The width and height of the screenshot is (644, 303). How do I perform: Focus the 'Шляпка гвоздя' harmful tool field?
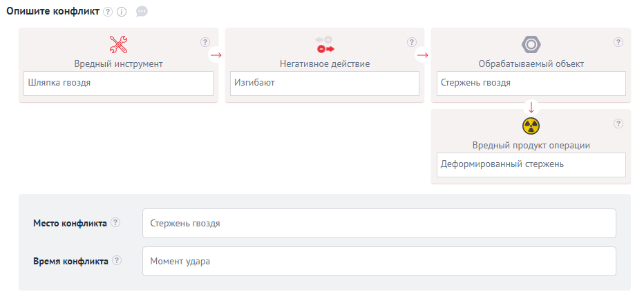(x=118, y=84)
